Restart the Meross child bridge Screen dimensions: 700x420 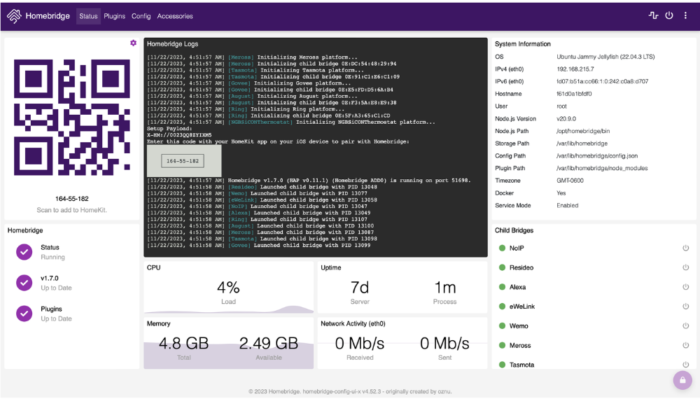point(686,345)
